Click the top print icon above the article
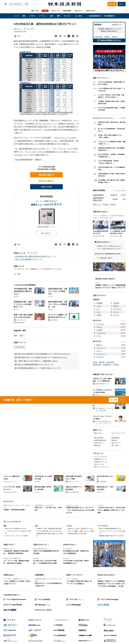 pos(56,36)
